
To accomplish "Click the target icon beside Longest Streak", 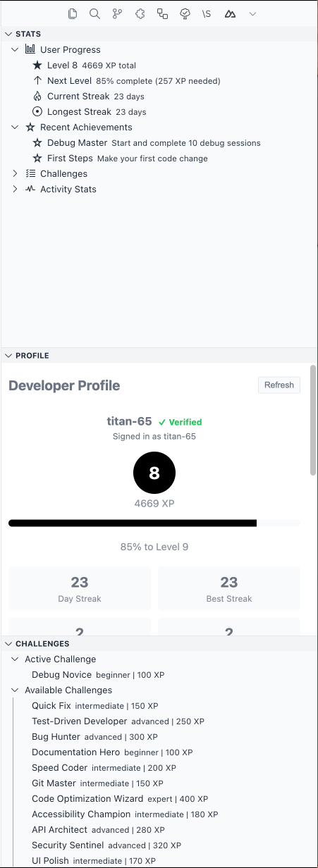I will click(x=37, y=111).
